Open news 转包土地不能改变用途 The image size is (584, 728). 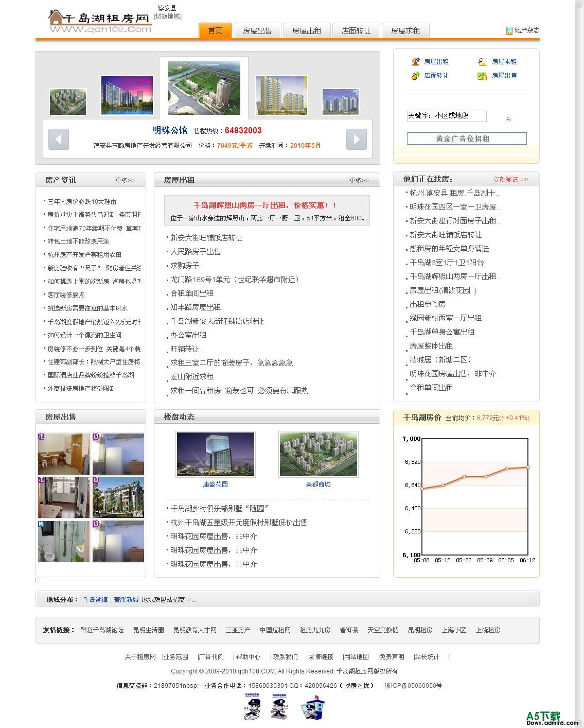pyautogui.click(x=79, y=241)
